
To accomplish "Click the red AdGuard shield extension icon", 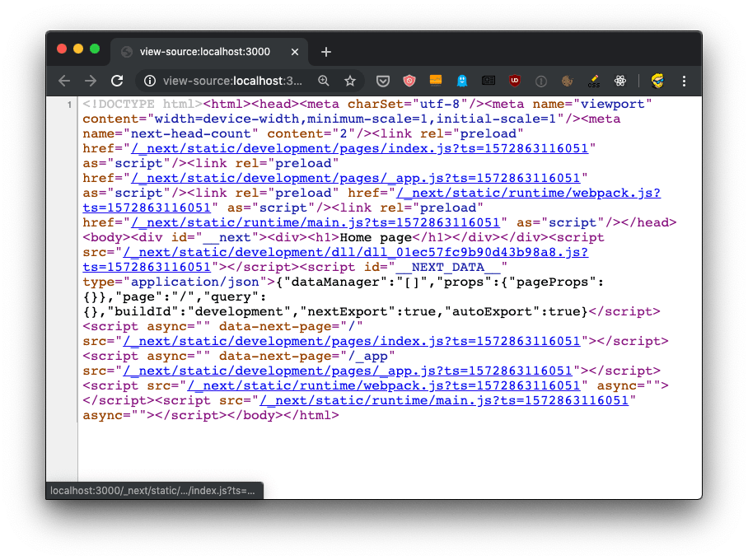I will (408, 81).
